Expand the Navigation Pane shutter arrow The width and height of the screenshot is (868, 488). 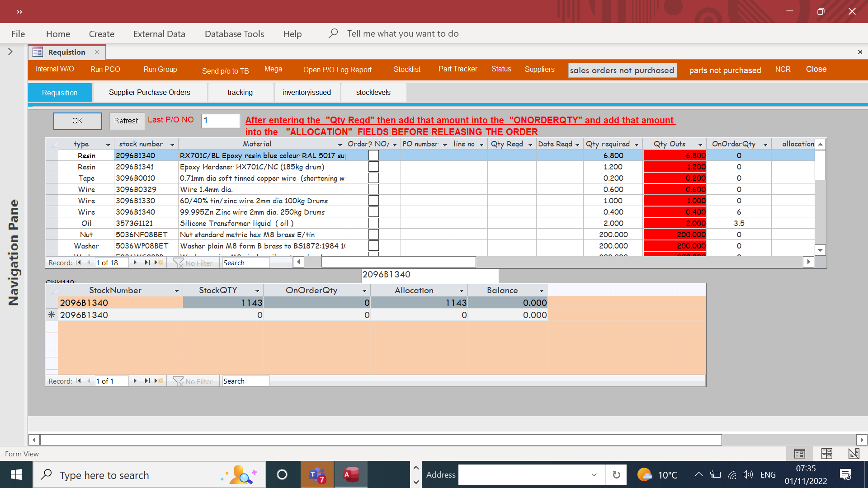tap(10, 52)
